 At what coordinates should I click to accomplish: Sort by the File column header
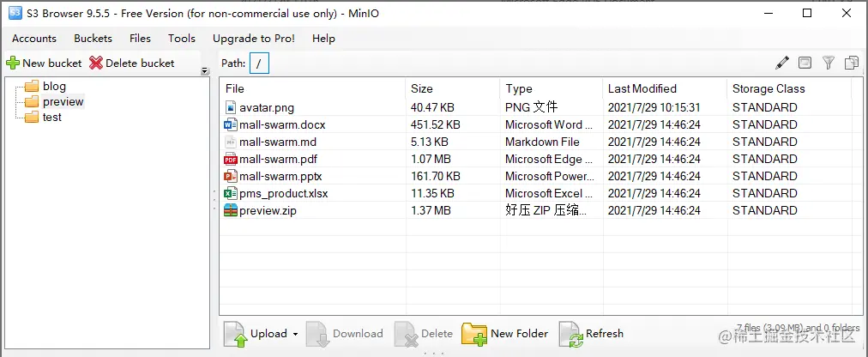(x=313, y=88)
